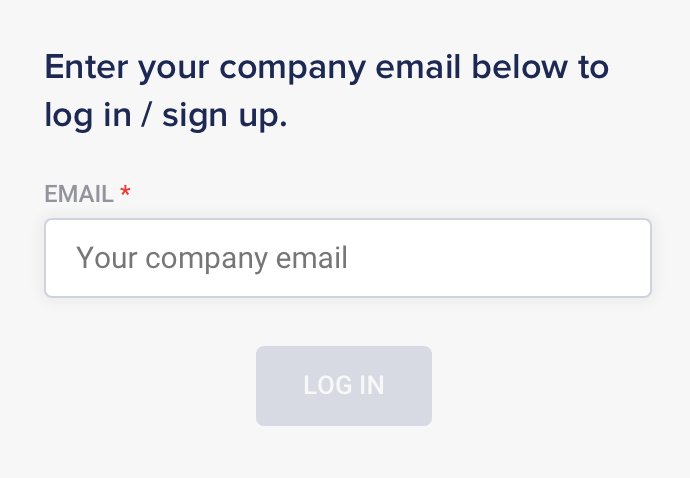Submit the form with LOG IN
690x478 pixels.
point(344,386)
